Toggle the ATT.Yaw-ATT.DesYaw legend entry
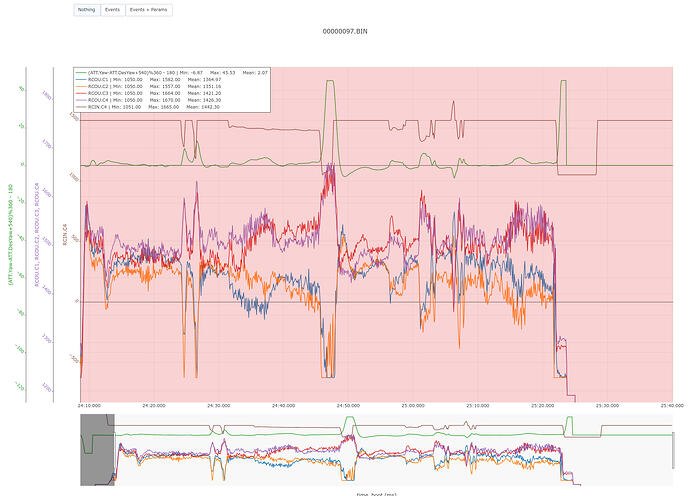Viewport: 690px width, 496px height. (172, 73)
